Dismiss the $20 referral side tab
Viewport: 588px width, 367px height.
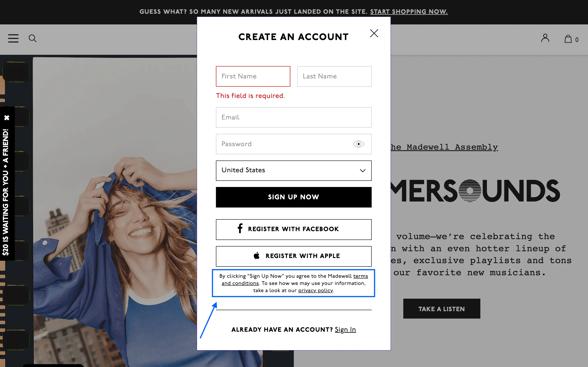point(7,118)
